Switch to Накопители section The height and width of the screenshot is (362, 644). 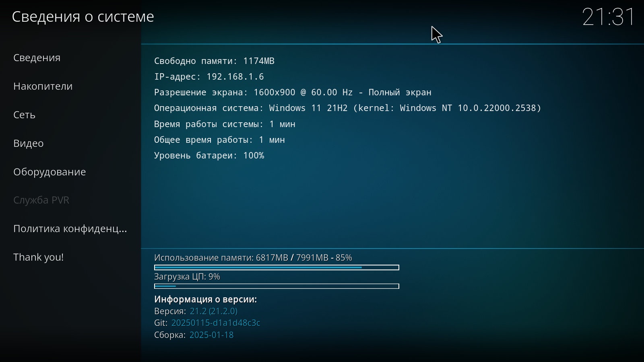43,86
